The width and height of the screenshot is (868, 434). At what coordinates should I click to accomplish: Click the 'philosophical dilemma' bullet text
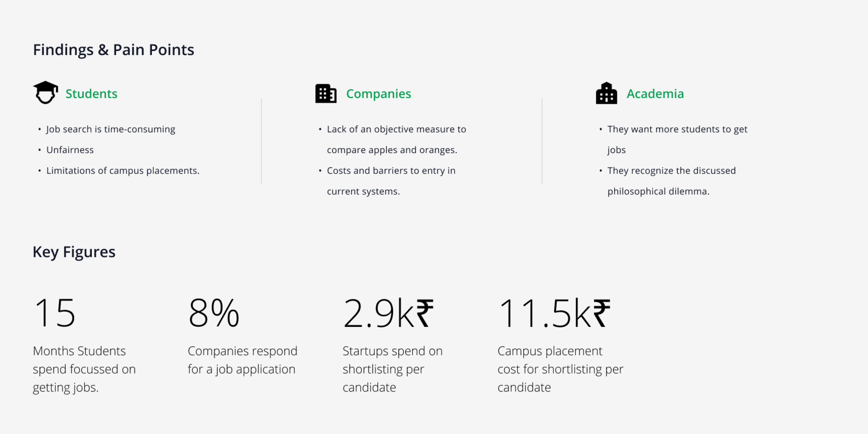[658, 191]
